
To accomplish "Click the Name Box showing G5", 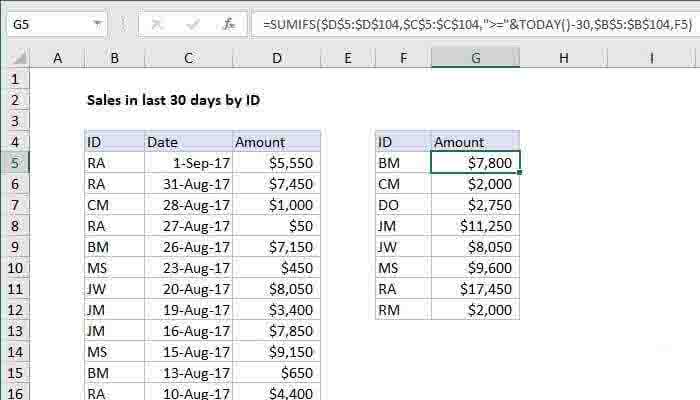I will tap(45, 21).
